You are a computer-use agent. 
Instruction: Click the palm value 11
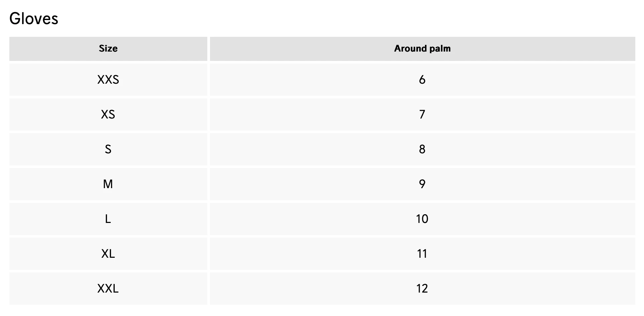(x=422, y=254)
